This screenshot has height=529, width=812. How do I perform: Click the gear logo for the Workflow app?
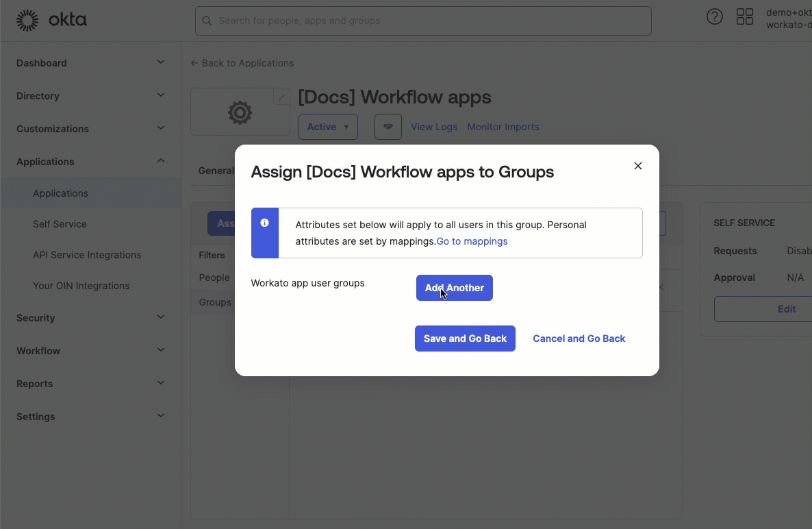pos(239,112)
